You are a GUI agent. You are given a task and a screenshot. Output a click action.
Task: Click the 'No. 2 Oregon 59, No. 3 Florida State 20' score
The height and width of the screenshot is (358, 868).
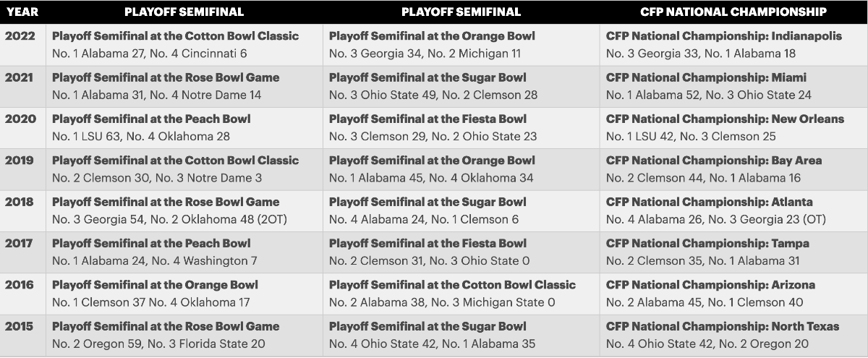158,344
